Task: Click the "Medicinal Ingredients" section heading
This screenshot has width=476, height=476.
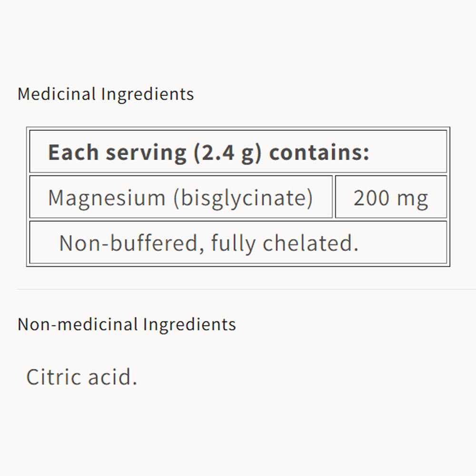Action: (x=106, y=94)
